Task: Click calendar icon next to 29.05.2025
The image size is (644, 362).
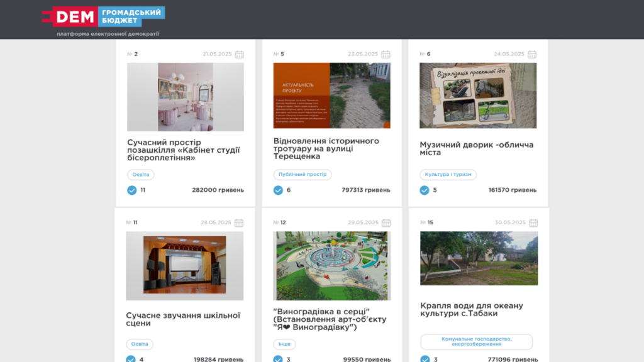Action: click(x=386, y=223)
